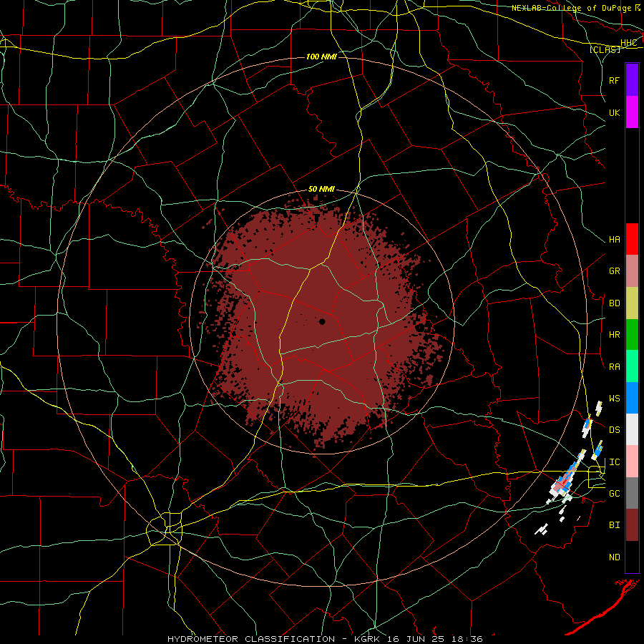This screenshot has height=644, width=644.
Task: Click the BI legend label
Action: tap(614, 525)
